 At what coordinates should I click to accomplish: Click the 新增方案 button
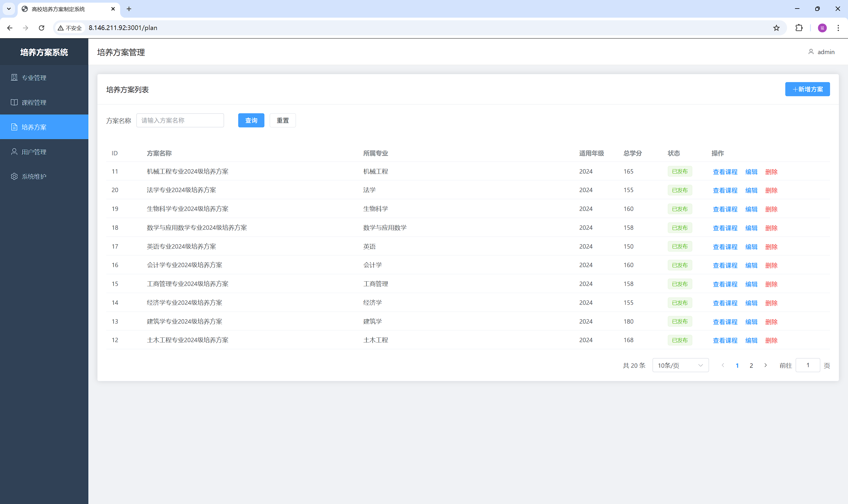[x=807, y=89]
